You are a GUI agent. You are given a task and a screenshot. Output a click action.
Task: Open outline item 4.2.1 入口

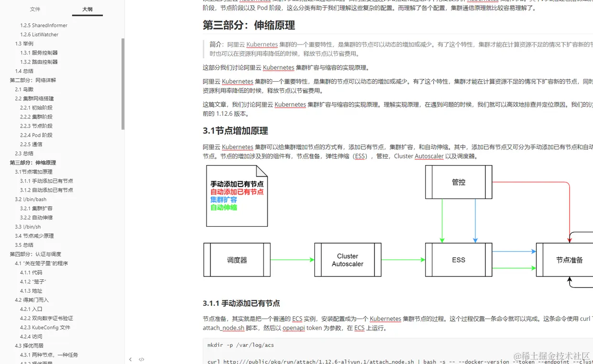point(31,309)
